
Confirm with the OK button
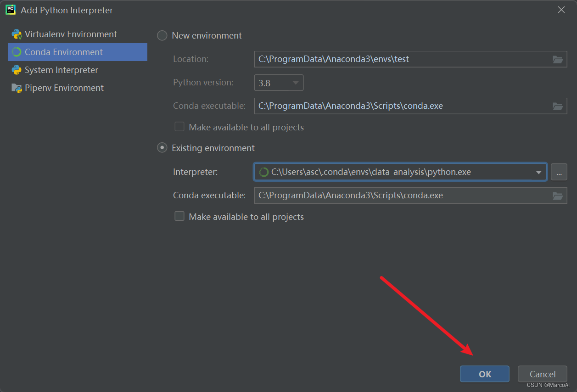pyautogui.click(x=485, y=374)
